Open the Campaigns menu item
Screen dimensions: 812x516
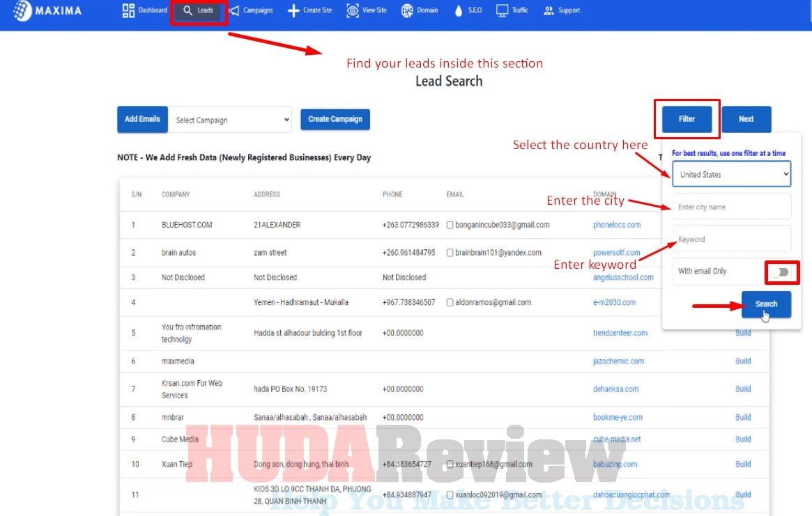click(252, 10)
